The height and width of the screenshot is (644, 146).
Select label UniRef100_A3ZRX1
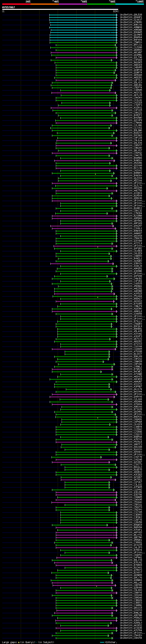131,108
